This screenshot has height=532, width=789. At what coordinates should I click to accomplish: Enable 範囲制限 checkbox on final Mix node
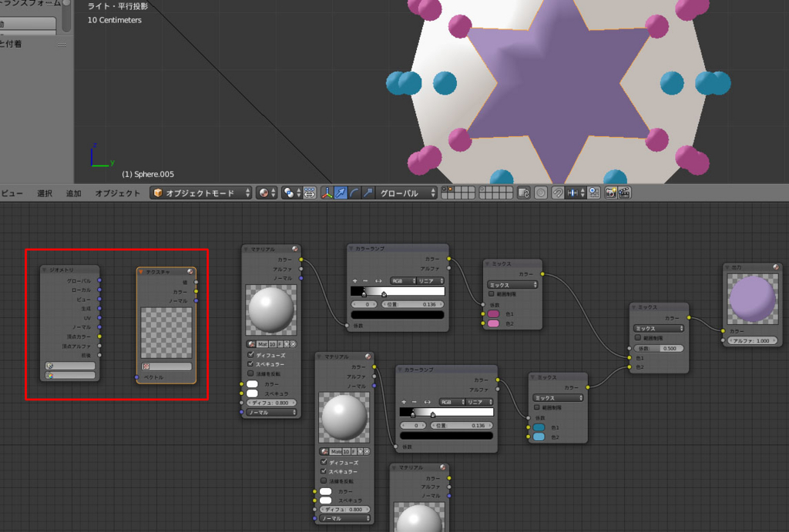[x=637, y=337]
